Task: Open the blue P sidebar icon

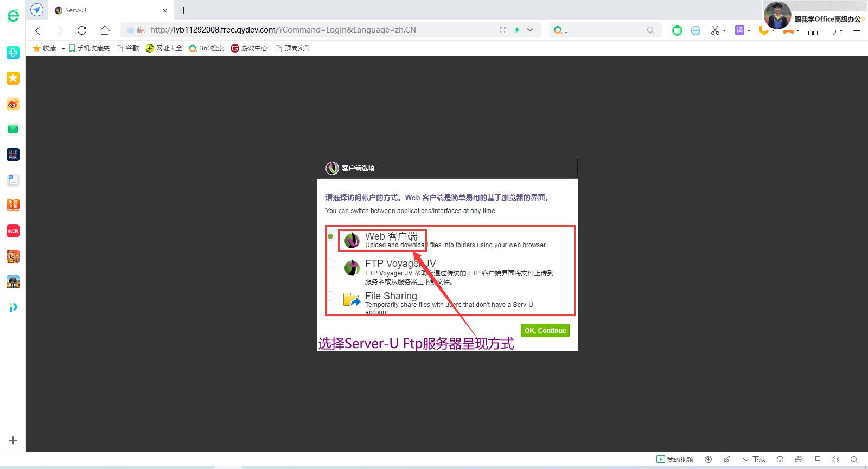Action: click(13, 307)
